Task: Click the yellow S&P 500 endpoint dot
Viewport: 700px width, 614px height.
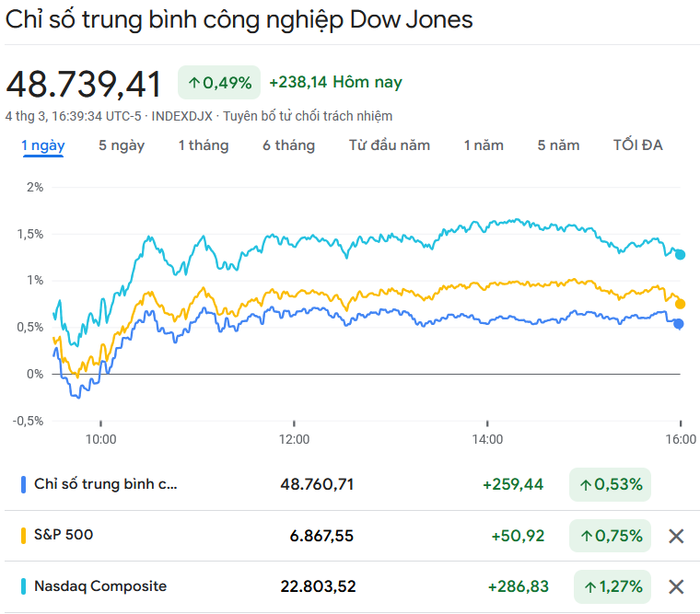Action: [x=680, y=304]
